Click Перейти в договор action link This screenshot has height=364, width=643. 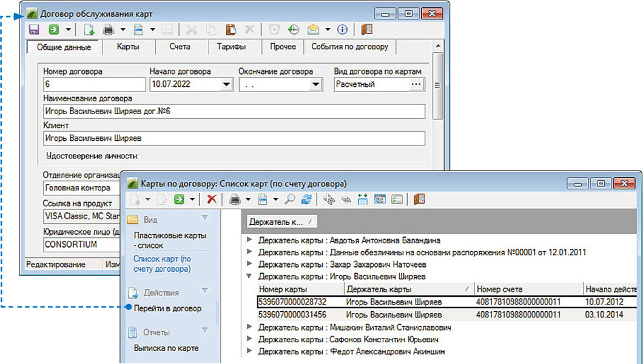167,308
